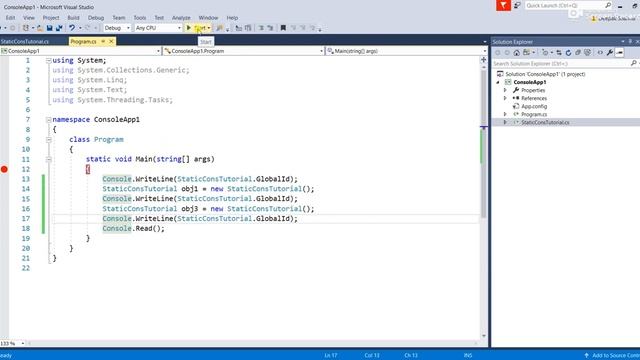Viewport: 640px width, 360px height.
Task: Click Collapse All in Solution Explorer toolbar
Action: pyautogui.click(x=578, y=53)
